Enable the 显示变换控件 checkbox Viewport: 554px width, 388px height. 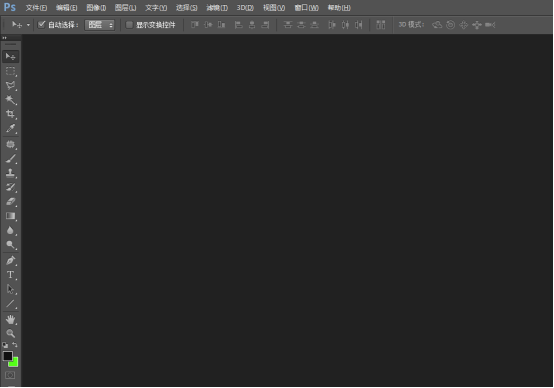coord(129,24)
